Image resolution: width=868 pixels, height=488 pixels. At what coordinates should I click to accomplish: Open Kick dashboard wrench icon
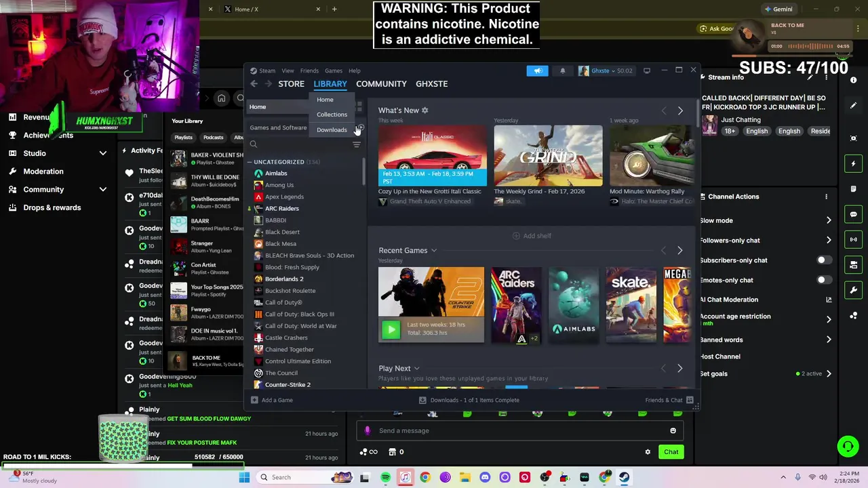854,290
